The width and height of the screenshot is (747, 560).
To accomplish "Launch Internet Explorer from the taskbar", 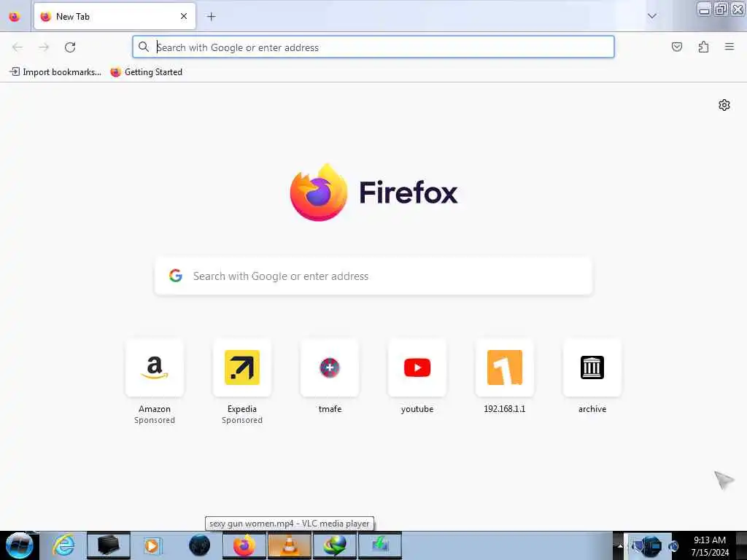I will pyautogui.click(x=64, y=545).
